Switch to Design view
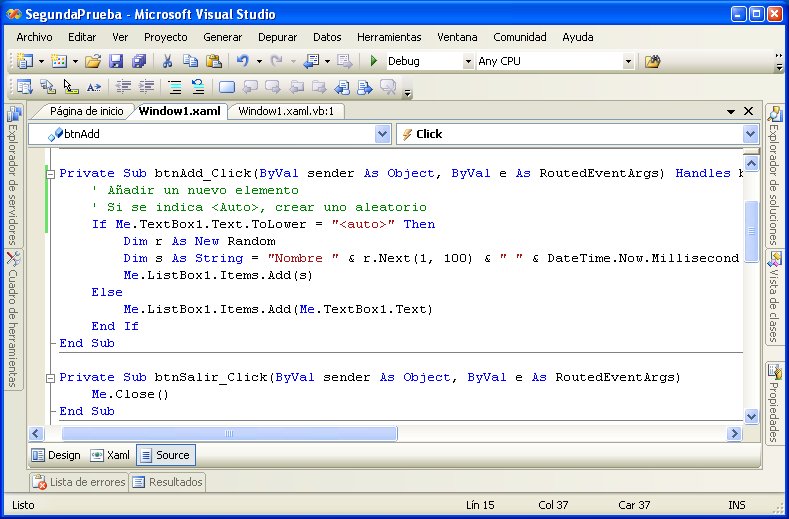 [56, 455]
